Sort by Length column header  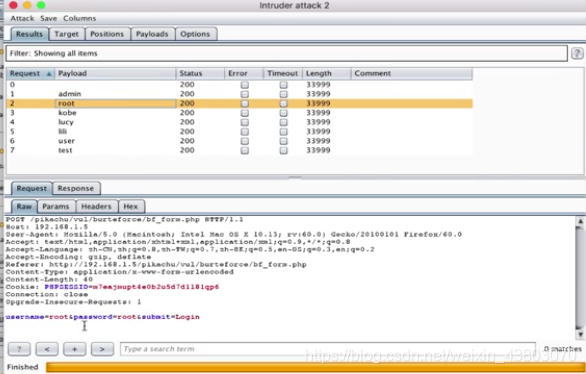(x=326, y=74)
